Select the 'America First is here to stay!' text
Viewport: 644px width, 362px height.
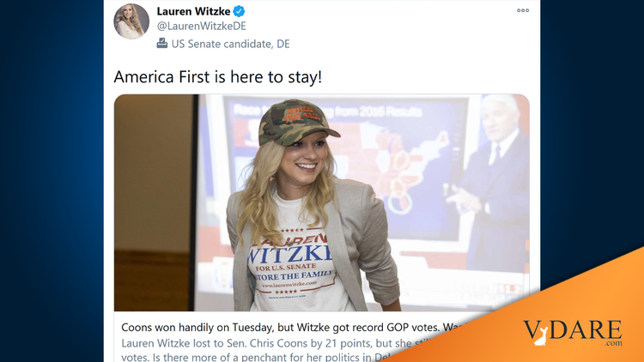tap(218, 76)
